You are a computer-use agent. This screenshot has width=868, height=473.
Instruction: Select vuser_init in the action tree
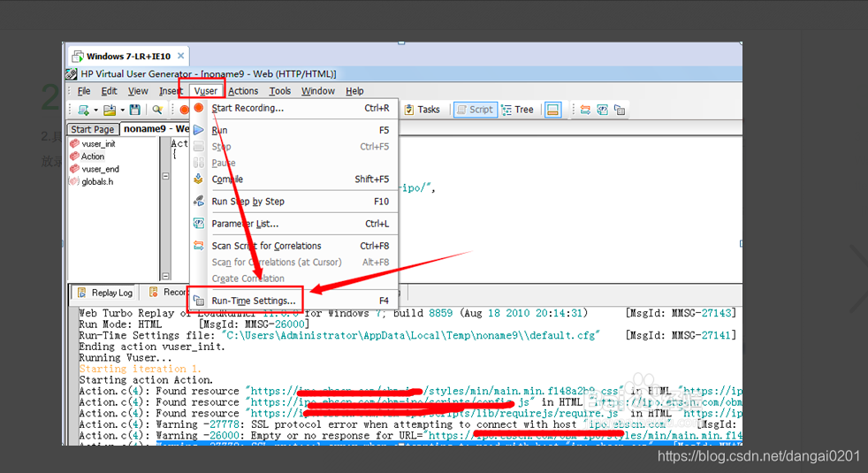pos(98,143)
